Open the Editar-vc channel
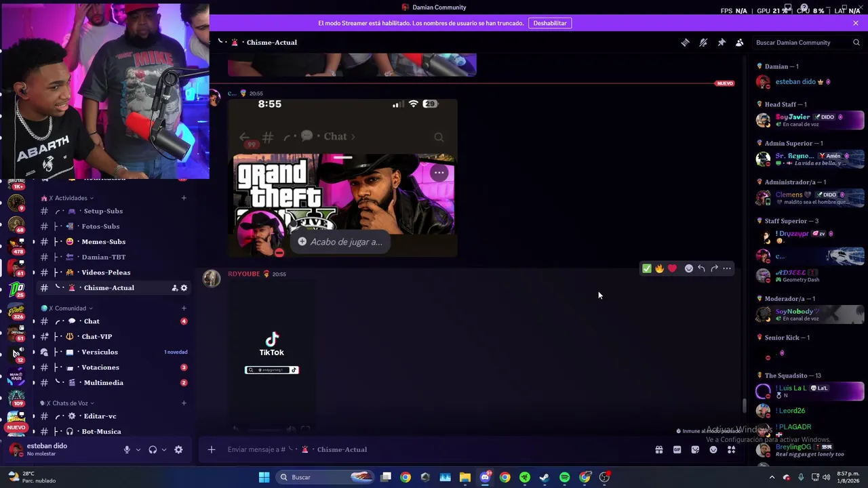 [x=114, y=416]
